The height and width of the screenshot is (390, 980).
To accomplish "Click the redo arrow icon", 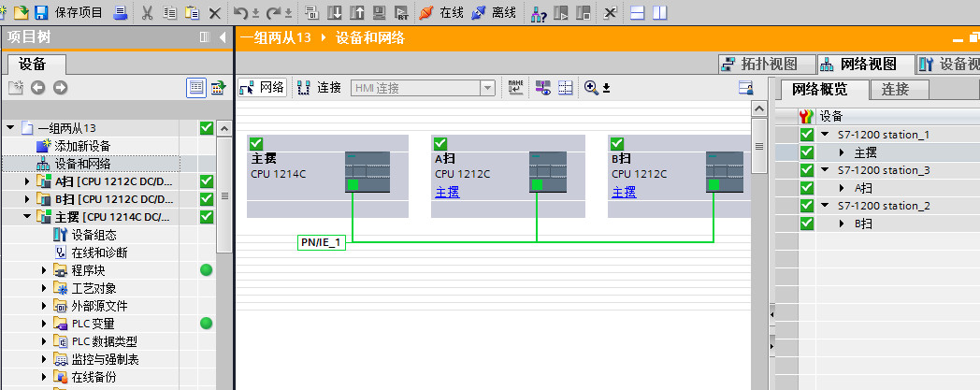I will [x=274, y=12].
